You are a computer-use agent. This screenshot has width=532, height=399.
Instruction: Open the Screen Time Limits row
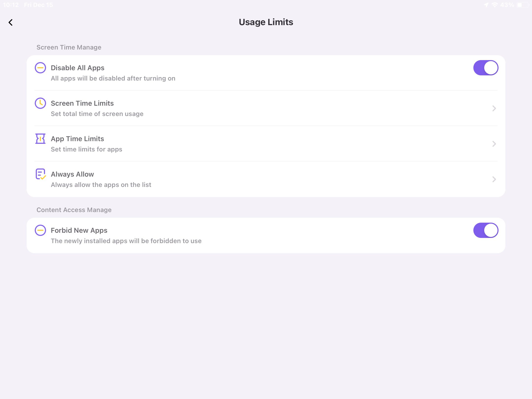[266, 108]
